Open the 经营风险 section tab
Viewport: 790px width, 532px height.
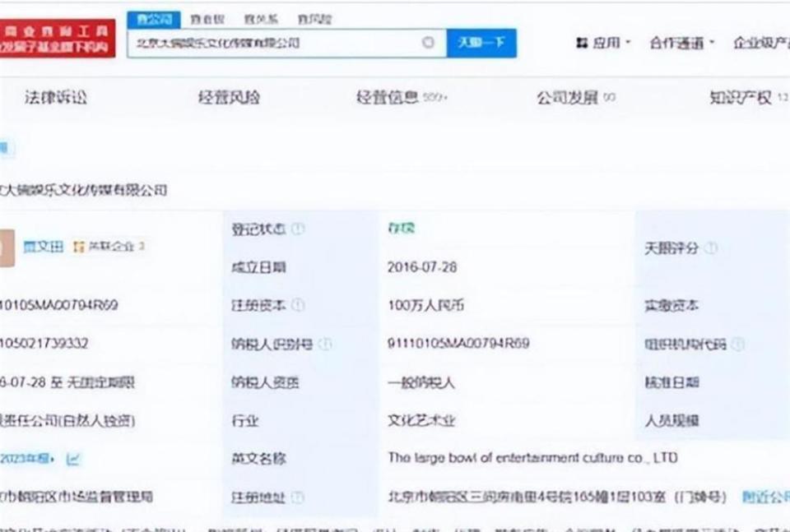(x=229, y=97)
